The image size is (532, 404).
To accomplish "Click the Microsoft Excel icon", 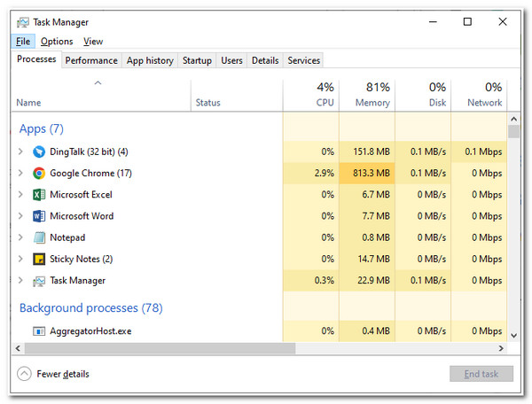I will [39, 195].
